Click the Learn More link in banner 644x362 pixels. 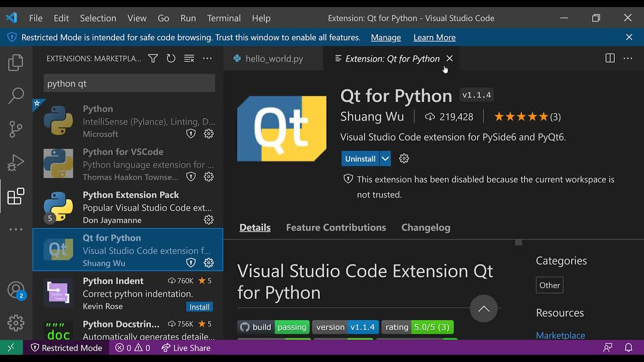point(434,38)
